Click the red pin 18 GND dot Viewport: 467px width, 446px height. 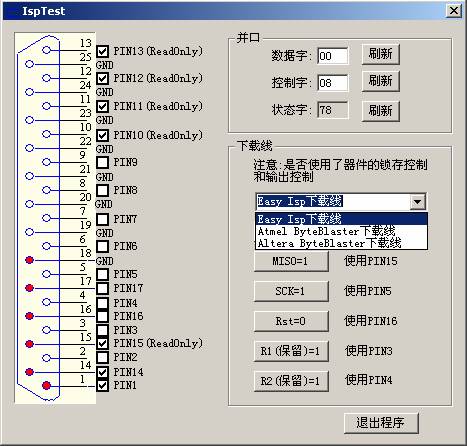(29, 260)
